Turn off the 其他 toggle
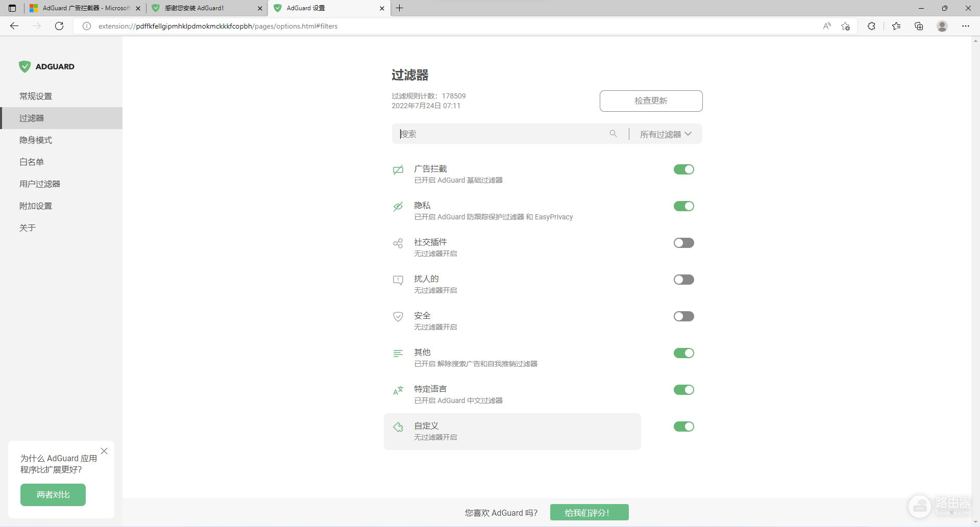Screen dimensions: 980x527 tap(684, 353)
